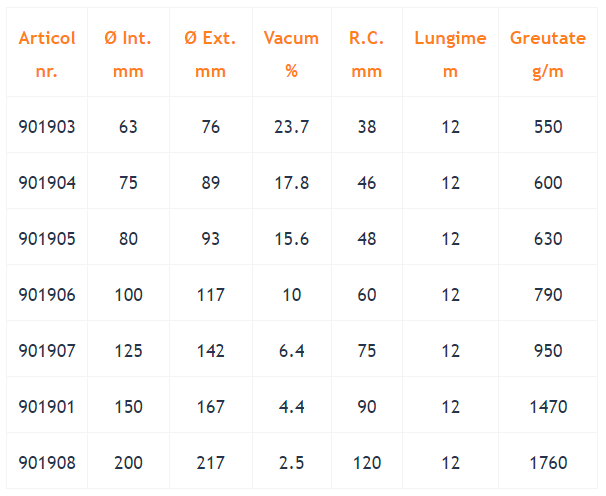606x496 pixels.
Task: Click the R.C. mm column header
Action: [366, 54]
